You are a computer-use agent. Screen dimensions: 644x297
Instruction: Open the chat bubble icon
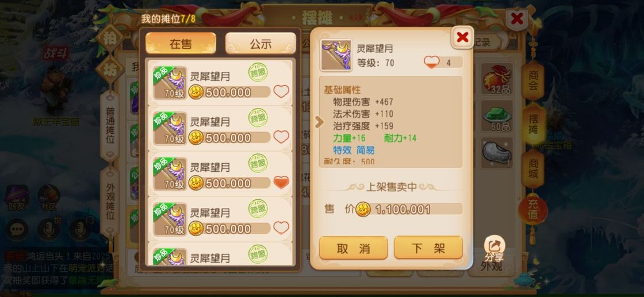click(17, 230)
